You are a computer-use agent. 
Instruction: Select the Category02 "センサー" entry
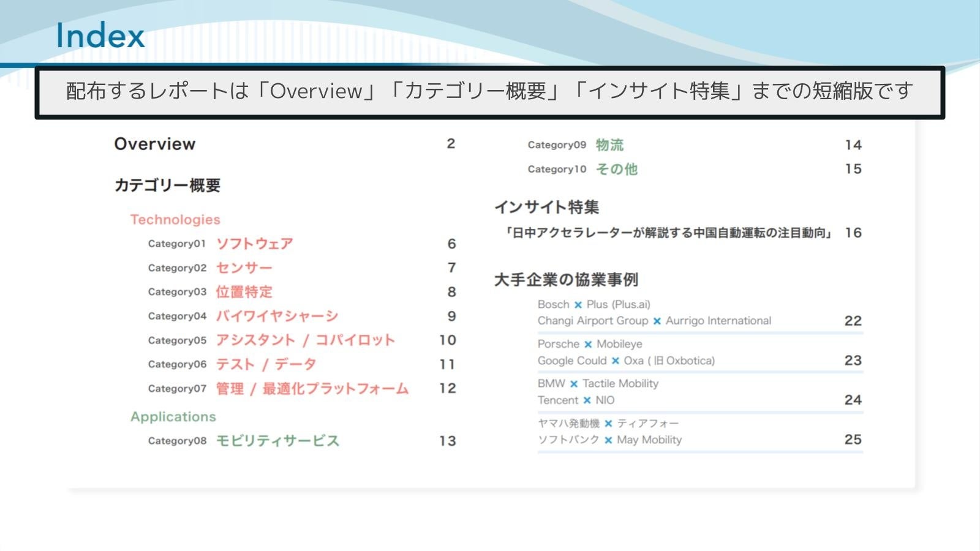point(244,268)
